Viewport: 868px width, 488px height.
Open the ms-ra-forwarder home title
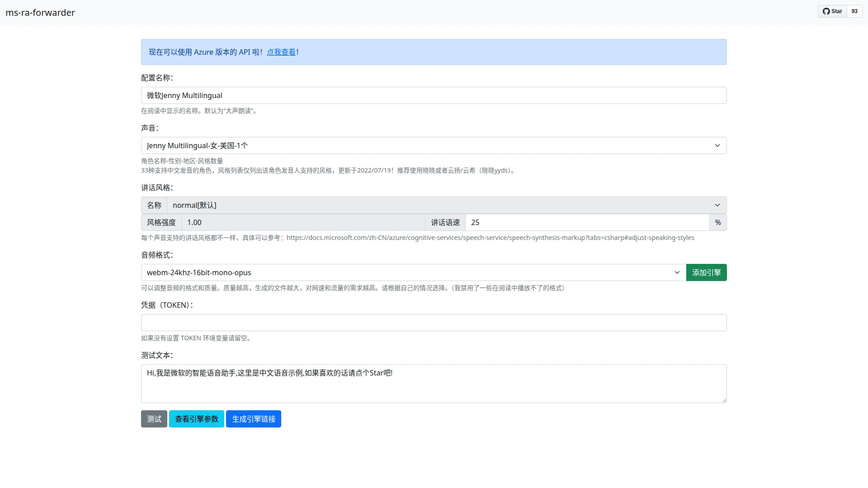pyautogui.click(x=40, y=13)
